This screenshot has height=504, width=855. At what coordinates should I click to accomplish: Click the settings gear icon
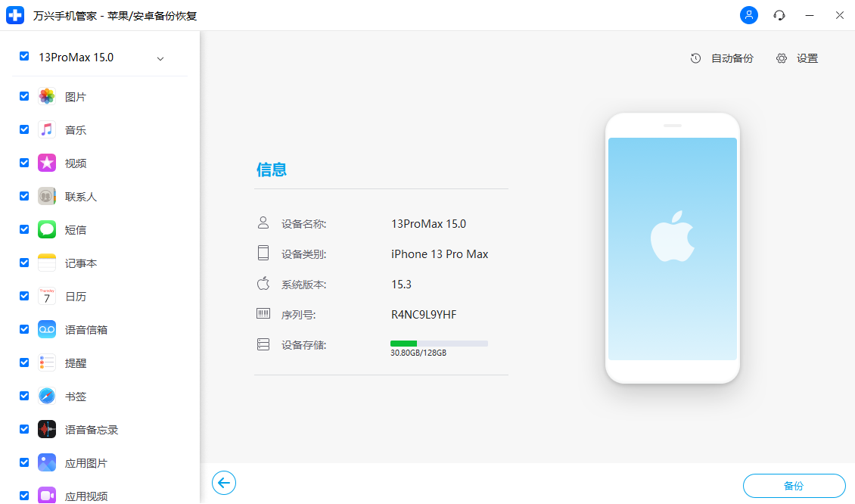[782, 58]
